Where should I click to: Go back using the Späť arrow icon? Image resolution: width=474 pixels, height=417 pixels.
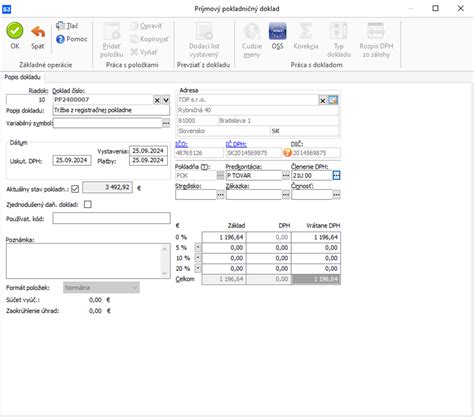tap(38, 32)
